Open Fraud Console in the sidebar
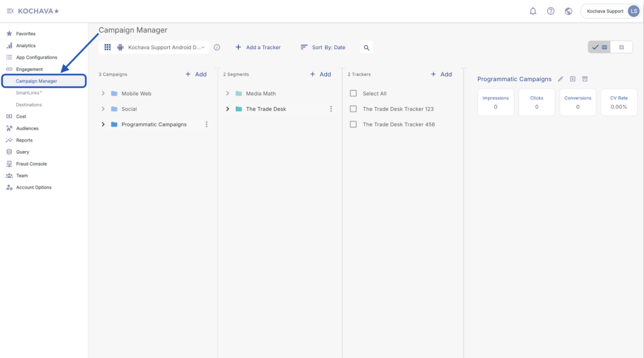This screenshot has width=644, height=358. [31, 164]
